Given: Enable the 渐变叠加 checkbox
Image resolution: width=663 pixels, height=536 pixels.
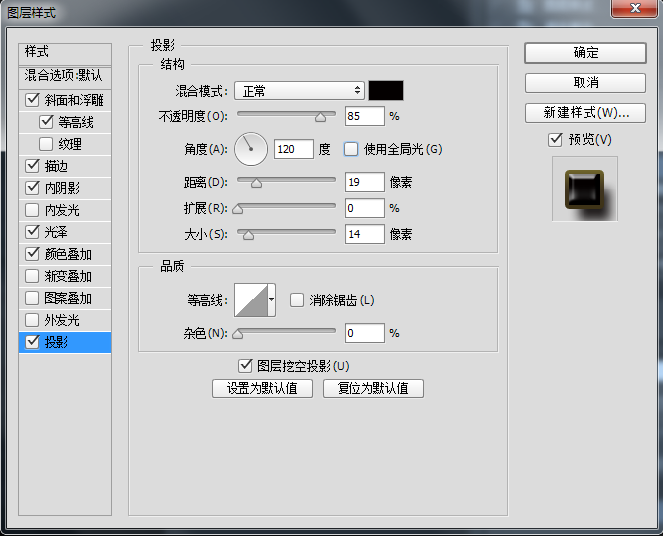Looking at the screenshot, I should click(x=33, y=276).
